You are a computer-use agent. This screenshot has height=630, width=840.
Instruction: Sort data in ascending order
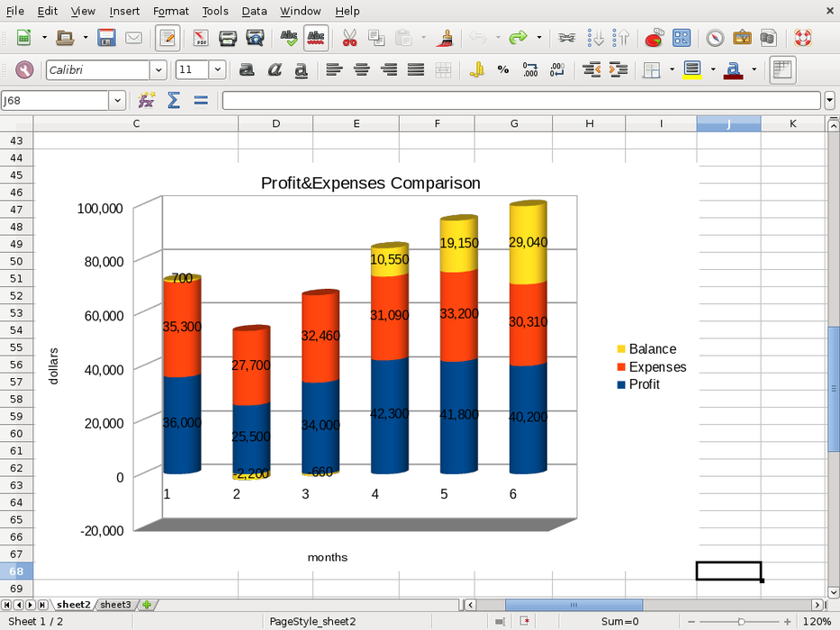point(595,38)
